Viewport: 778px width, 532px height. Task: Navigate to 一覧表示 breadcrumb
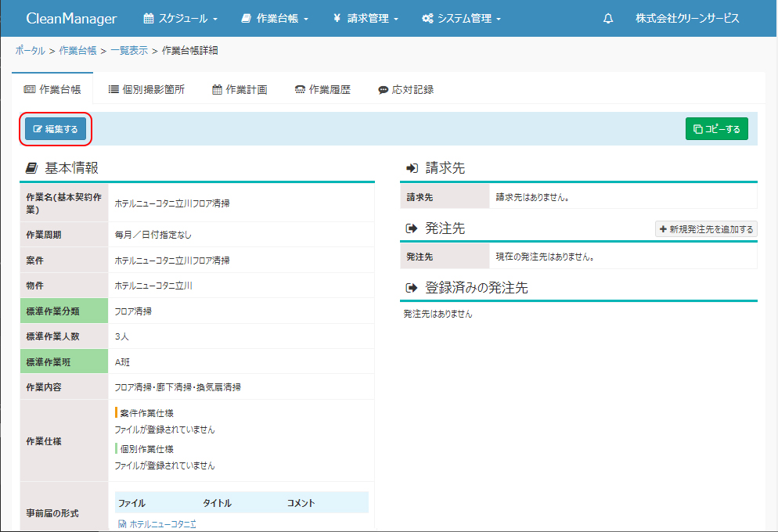click(x=129, y=51)
